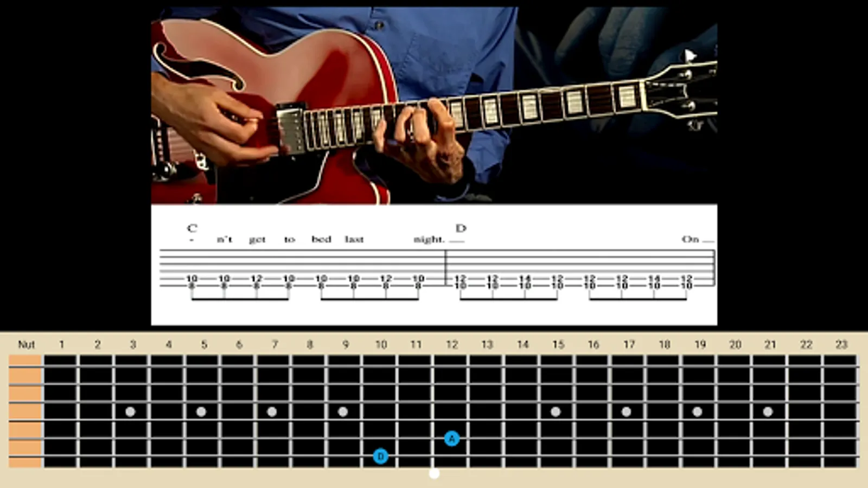868x488 pixels.
Task: Click fret number 20 label
Action: pos(735,344)
